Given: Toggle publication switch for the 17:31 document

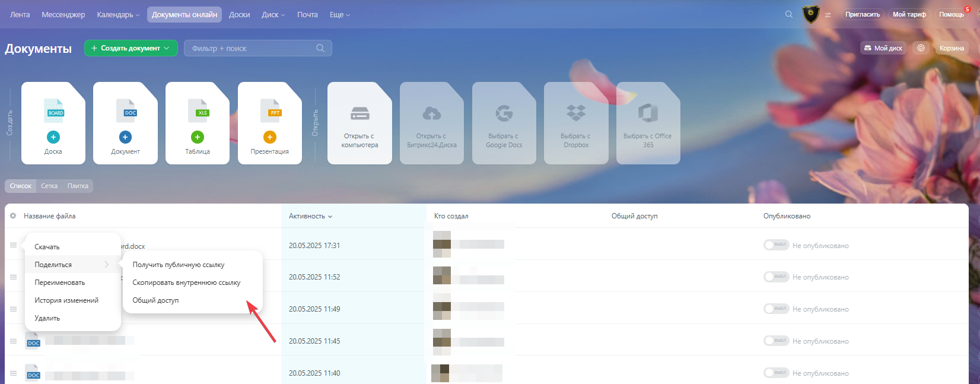Looking at the screenshot, I should click(776, 245).
